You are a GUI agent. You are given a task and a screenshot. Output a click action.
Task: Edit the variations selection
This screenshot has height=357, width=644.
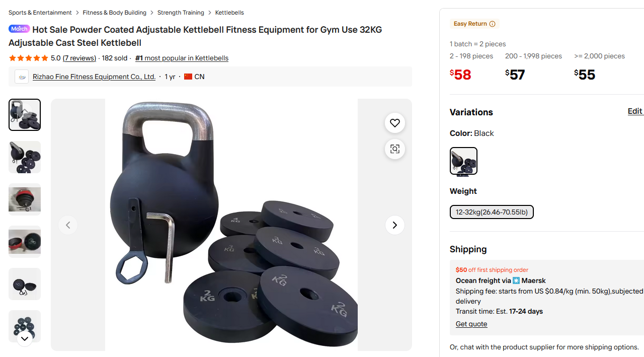[x=635, y=111]
